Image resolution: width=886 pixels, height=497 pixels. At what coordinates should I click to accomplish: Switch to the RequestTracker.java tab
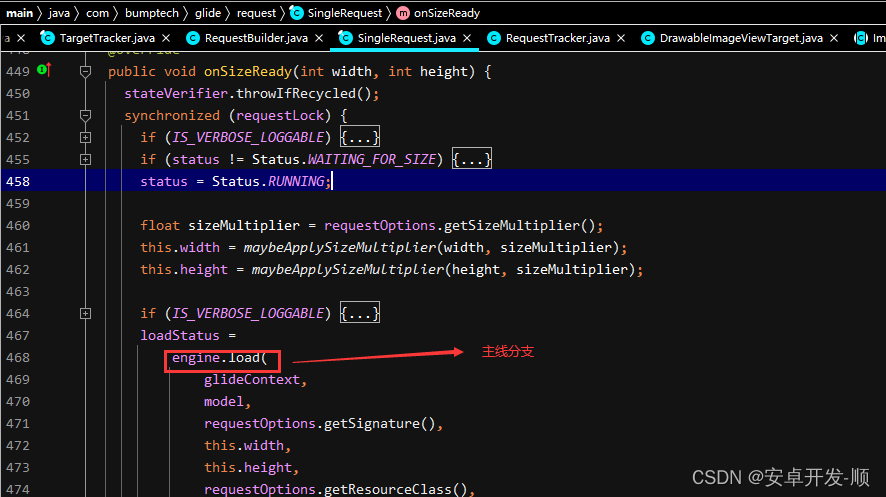[x=557, y=38]
